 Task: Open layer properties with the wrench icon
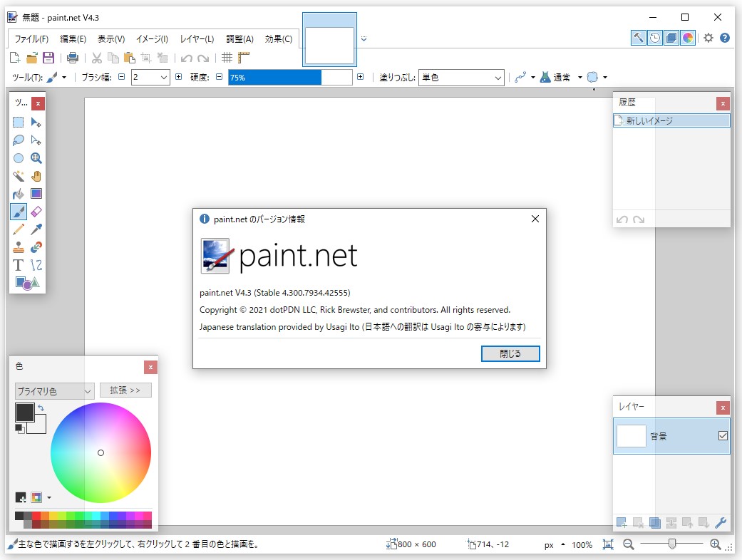[x=721, y=522]
